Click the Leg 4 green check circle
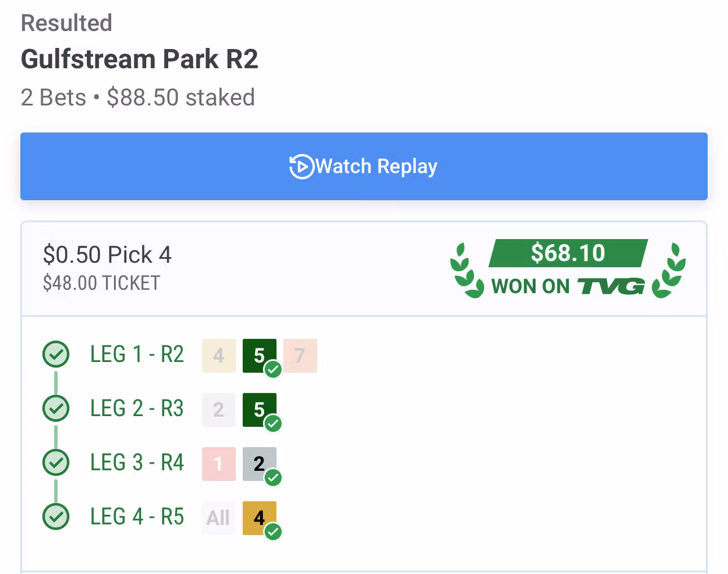Screen dimensions: 728x574 tap(56, 516)
